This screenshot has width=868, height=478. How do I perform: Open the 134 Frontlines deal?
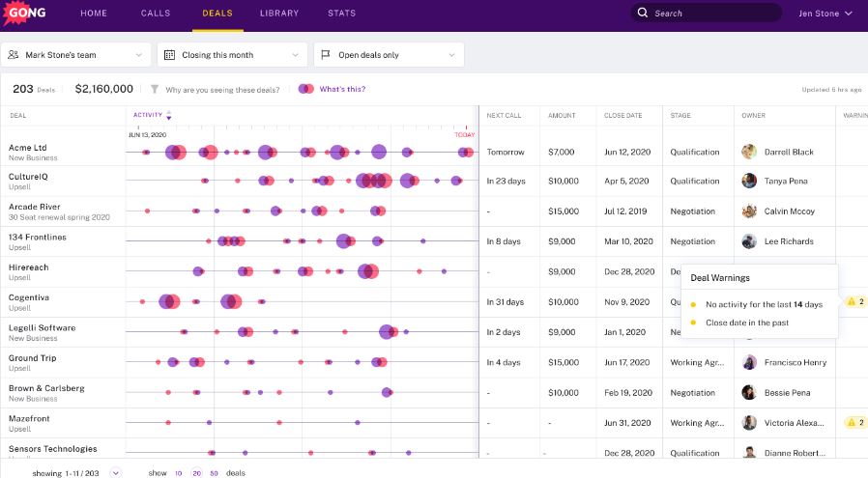37,237
